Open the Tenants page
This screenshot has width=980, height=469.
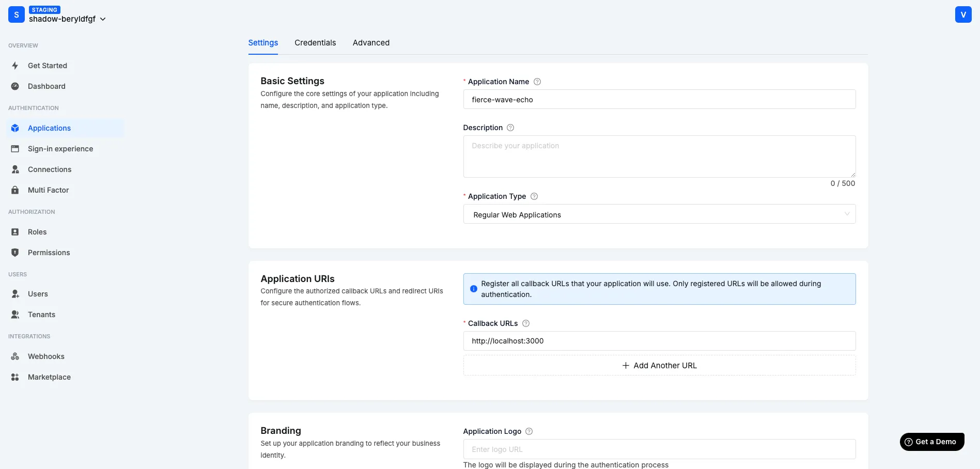41,314
